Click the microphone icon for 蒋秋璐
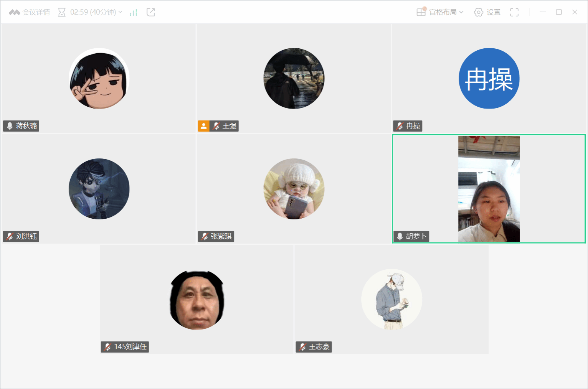The image size is (588, 389). coord(10,126)
